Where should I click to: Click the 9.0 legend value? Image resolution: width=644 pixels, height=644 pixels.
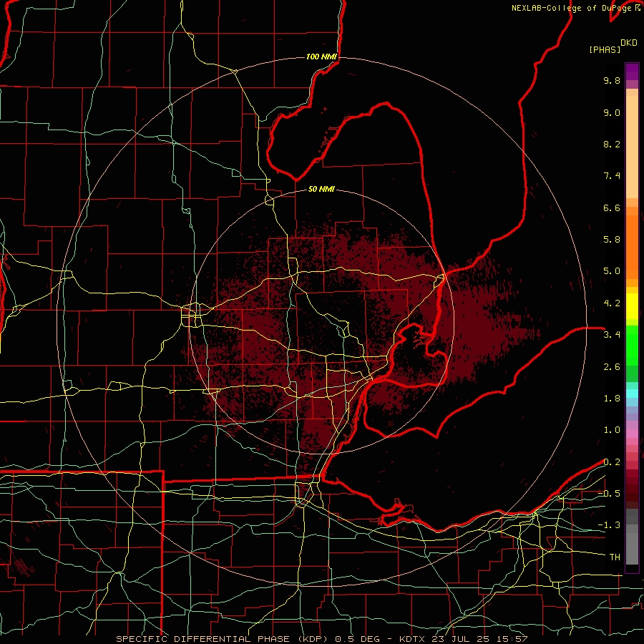[x=612, y=112]
